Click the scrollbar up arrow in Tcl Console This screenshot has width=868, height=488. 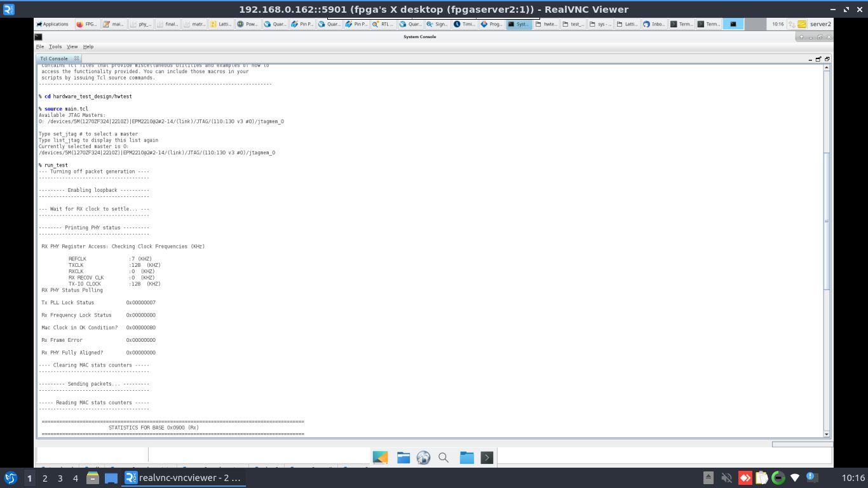coord(827,67)
